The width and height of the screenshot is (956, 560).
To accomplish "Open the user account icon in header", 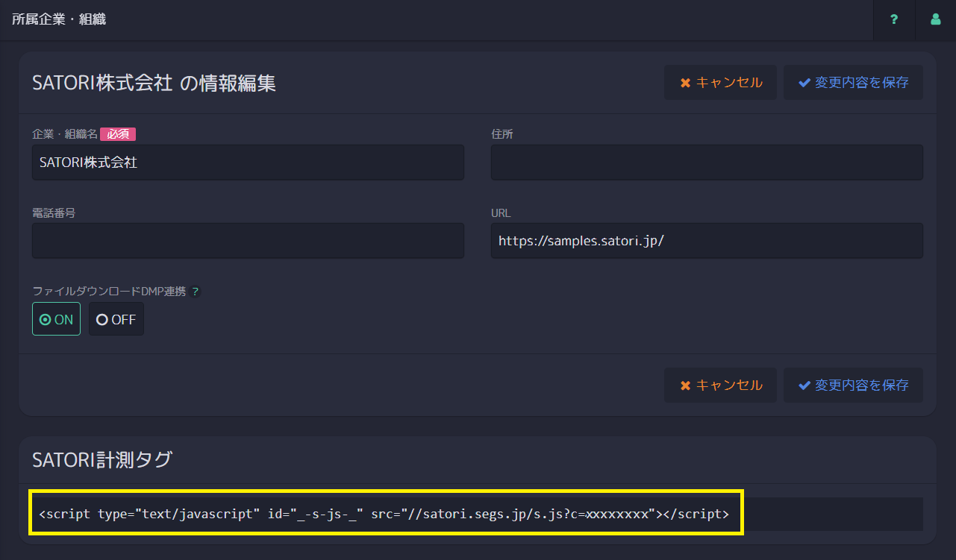I will click(935, 20).
